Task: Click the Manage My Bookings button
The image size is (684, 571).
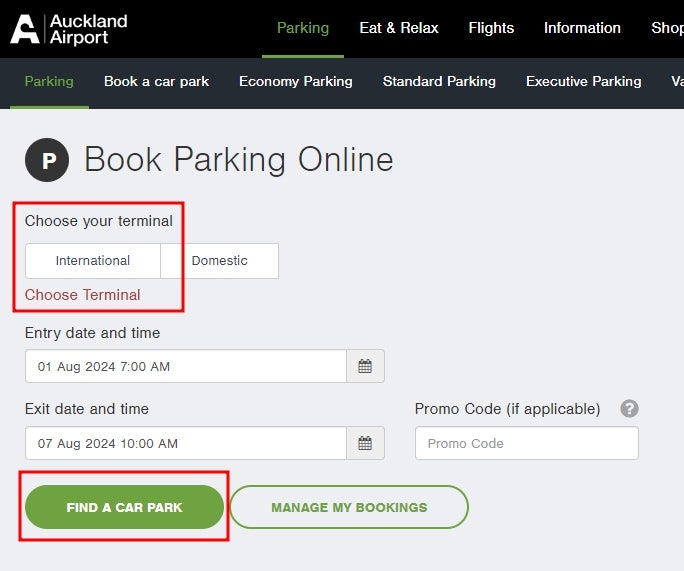Action: point(349,507)
